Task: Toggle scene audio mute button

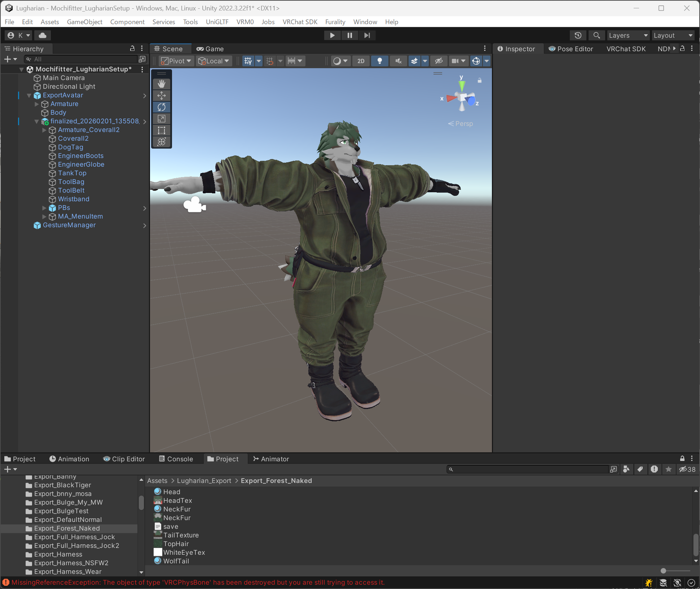Action: (399, 61)
